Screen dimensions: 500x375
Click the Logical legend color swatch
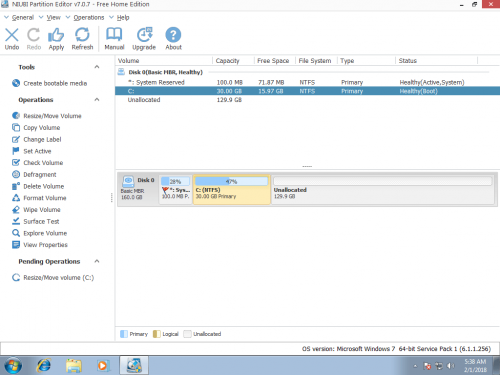[156, 334]
